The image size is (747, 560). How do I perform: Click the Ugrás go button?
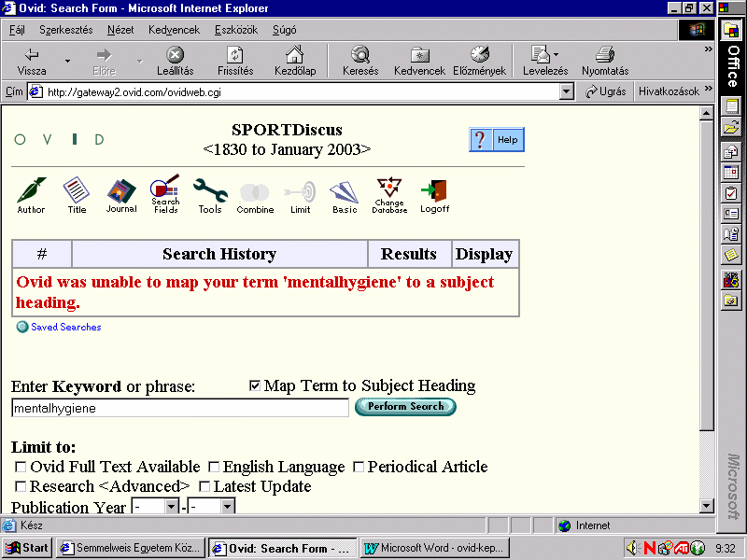pos(605,91)
